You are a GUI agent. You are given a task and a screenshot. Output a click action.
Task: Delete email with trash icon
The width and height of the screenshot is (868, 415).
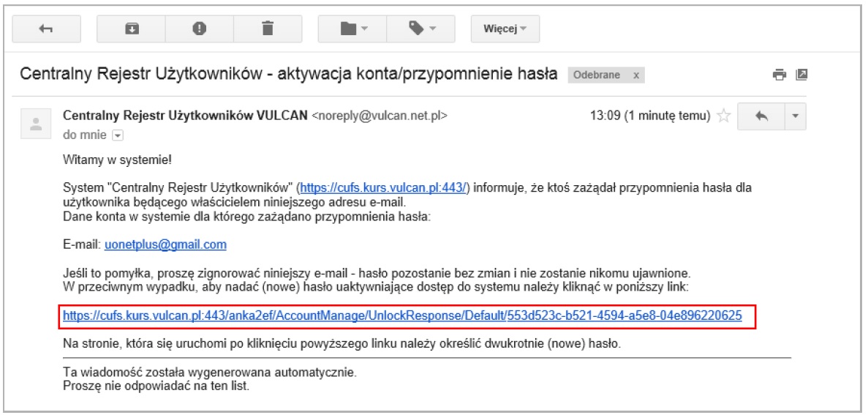[x=268, y=29]
